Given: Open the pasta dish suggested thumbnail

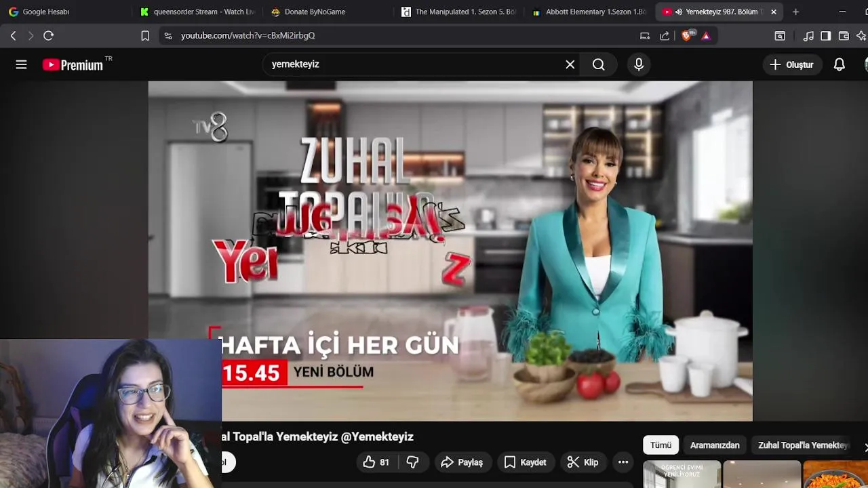Looking at the screenshot, I should tap(835, 474).
